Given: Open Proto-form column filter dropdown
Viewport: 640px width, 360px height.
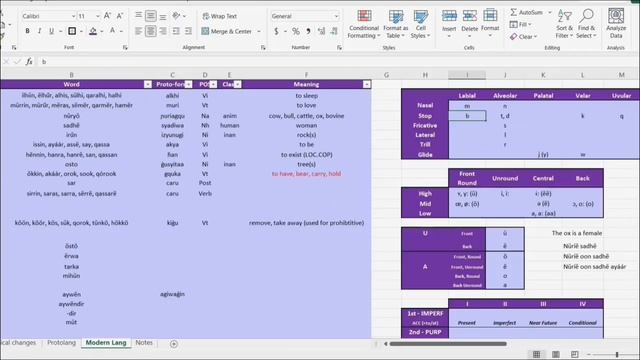Looking at the screenshot, I should coord(188,84).
